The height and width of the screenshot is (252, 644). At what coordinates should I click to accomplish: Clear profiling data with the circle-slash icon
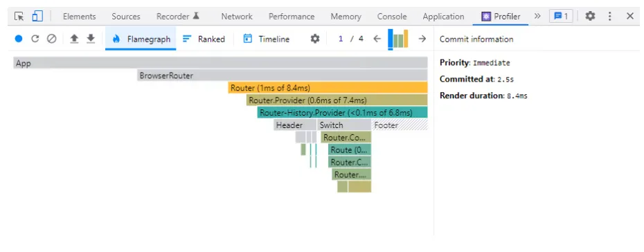51,39
